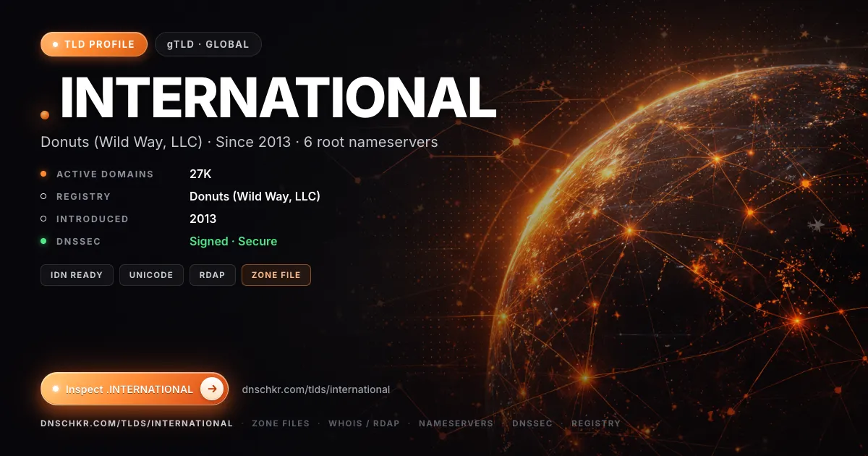
Task: Go to NAMESERVERS in footer
Action: (x=456, y=423)
